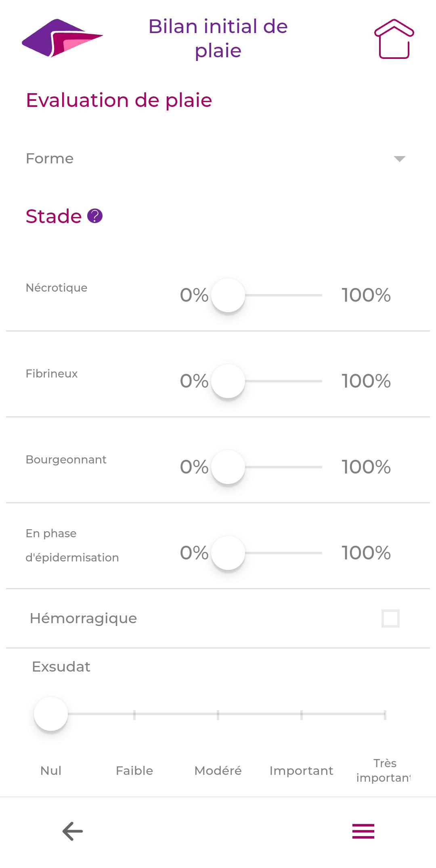Expand the Forme dropdown arrow
This screenshot has width=436, height=868.
pyautogui.click(x=399, y=159)
